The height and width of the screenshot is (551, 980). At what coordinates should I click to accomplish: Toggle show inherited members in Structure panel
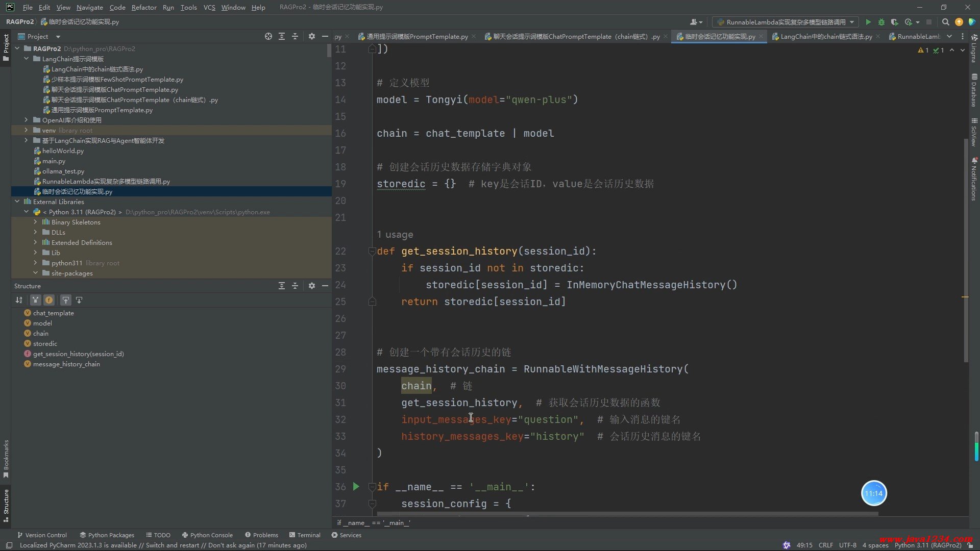[x=35, y=300]
